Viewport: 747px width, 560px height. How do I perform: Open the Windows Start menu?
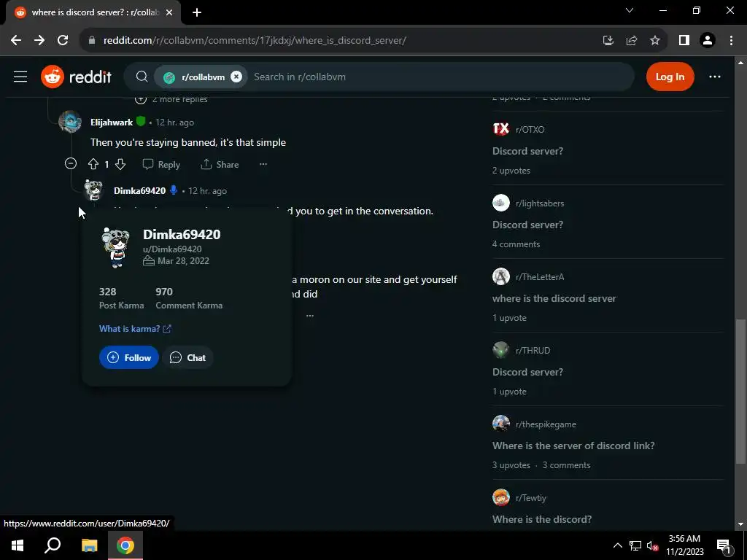(x=18, y=545)
